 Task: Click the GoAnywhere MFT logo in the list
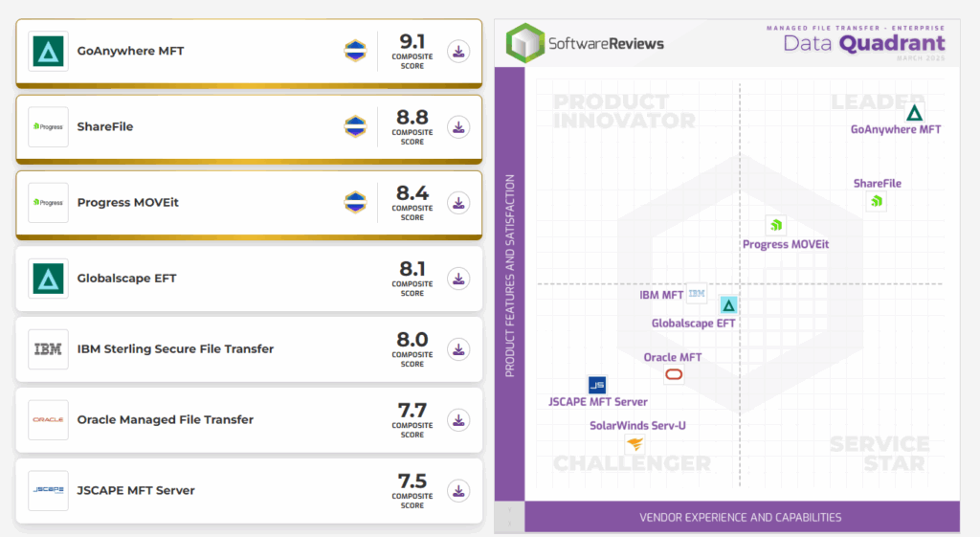48,52
